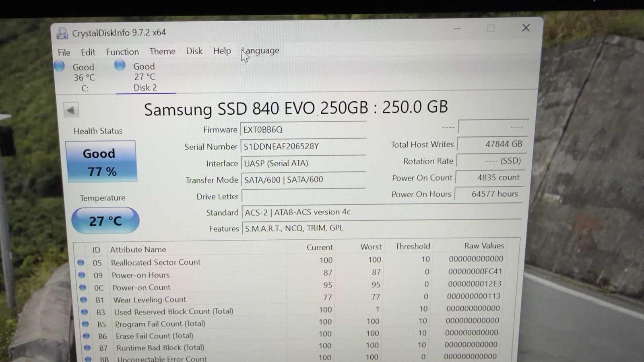Click status dot of Program Fail Count row
644x362 pixels.
pyautogui.click(x=85, y=323)
